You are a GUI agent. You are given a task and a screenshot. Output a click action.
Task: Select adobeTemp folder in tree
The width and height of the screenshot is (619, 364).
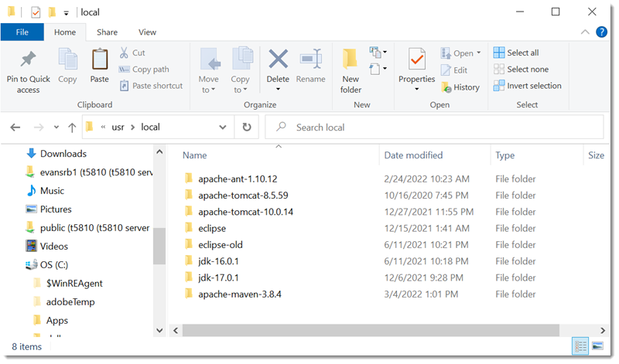(x=64, y=301)
